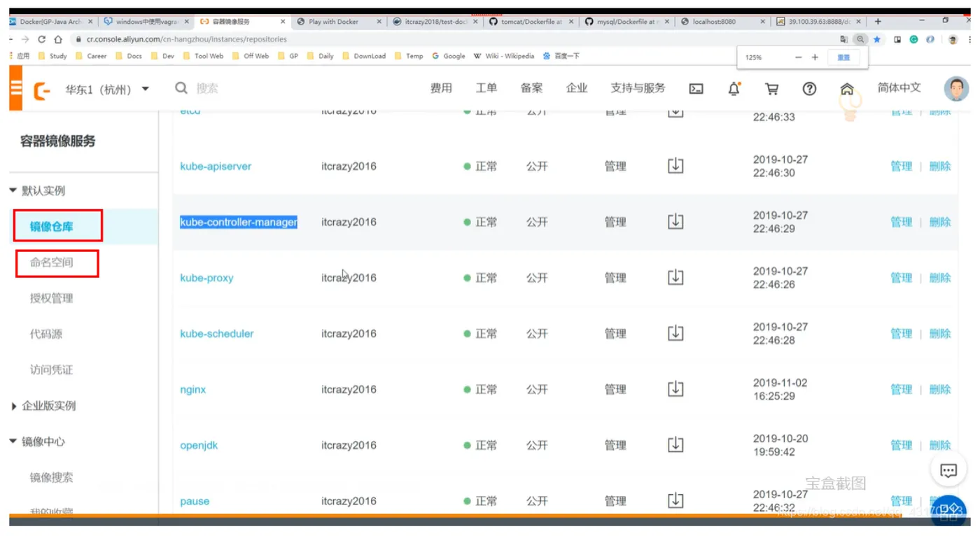Image resolution: width=980 pixels, height=536 pixels.
Task: Click the Aliyun logo icon
Action: [x=42, y=90]
